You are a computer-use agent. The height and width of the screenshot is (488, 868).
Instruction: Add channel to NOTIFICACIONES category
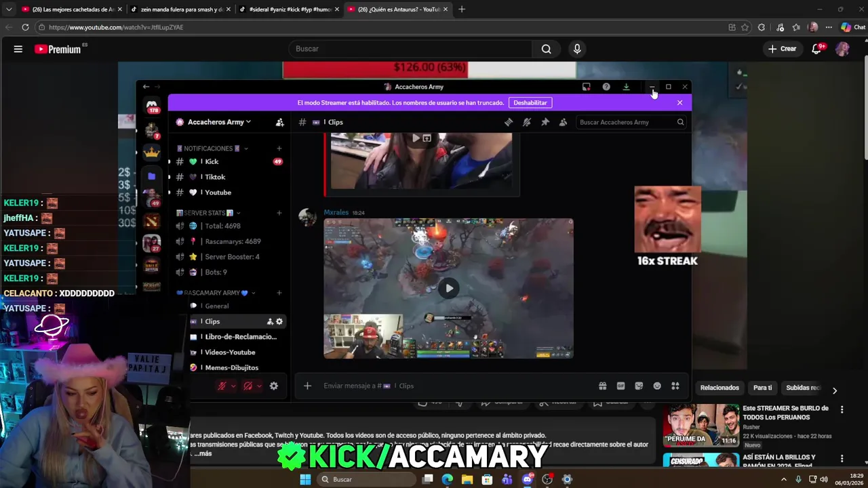pos(279,148)
